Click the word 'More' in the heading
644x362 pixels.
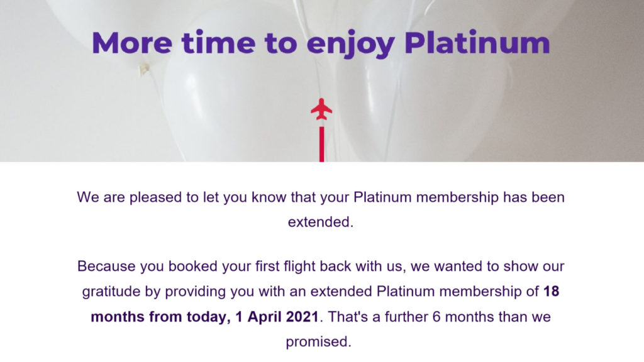pyautogui.click(x=132, y=43)
